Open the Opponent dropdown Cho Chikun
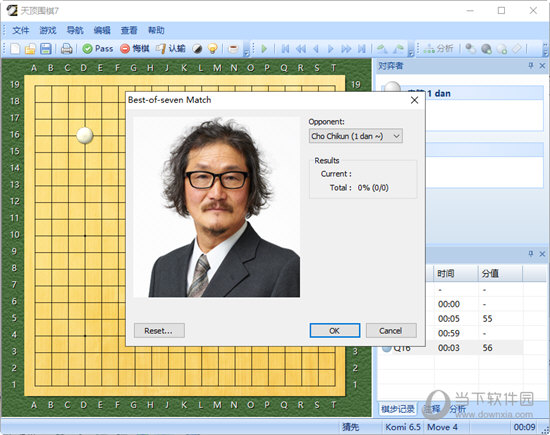This screenshot has width=550, height=435. 356,136
